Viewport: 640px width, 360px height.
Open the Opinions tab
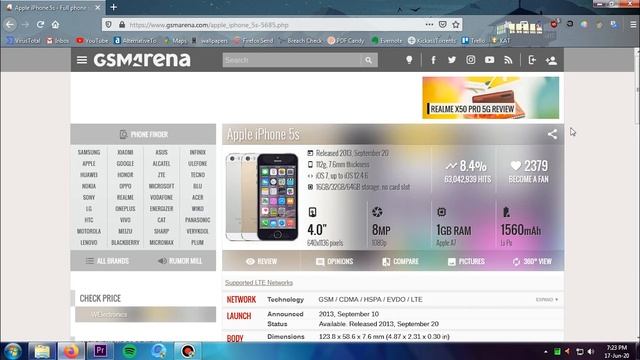click(334, 262)
